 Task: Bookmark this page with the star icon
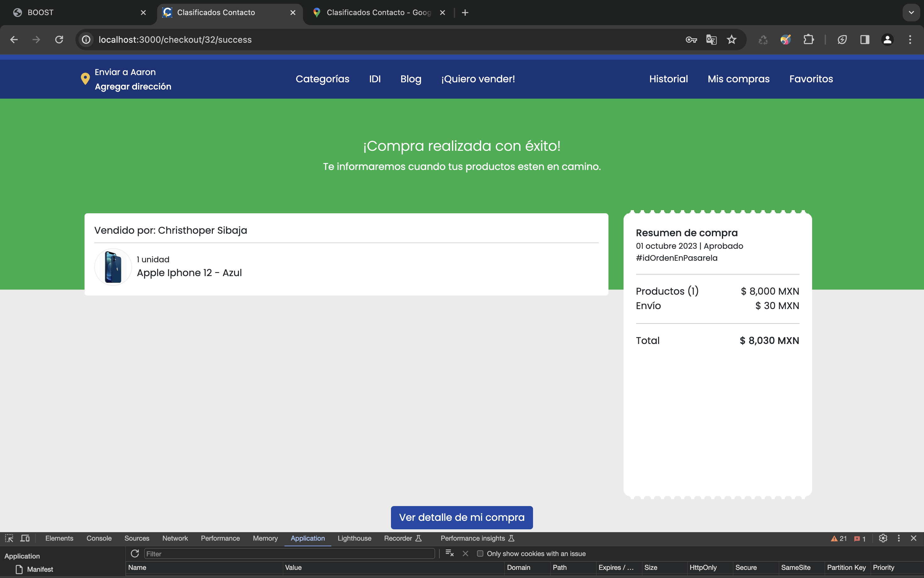click(x=731, y=39)
